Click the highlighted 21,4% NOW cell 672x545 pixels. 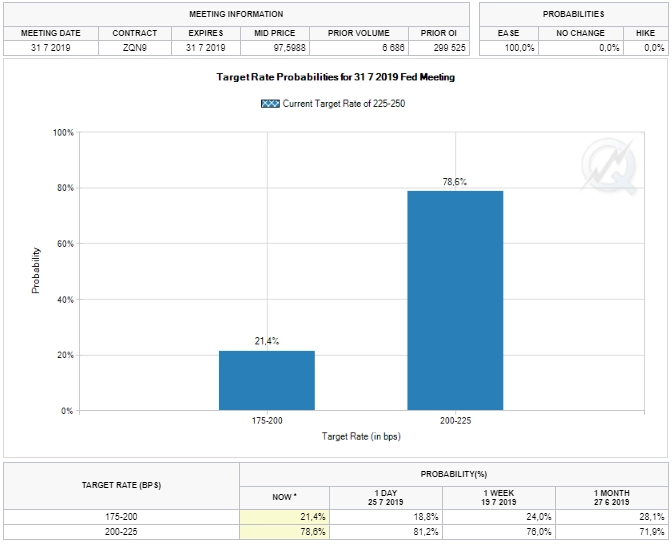point(285,517)
